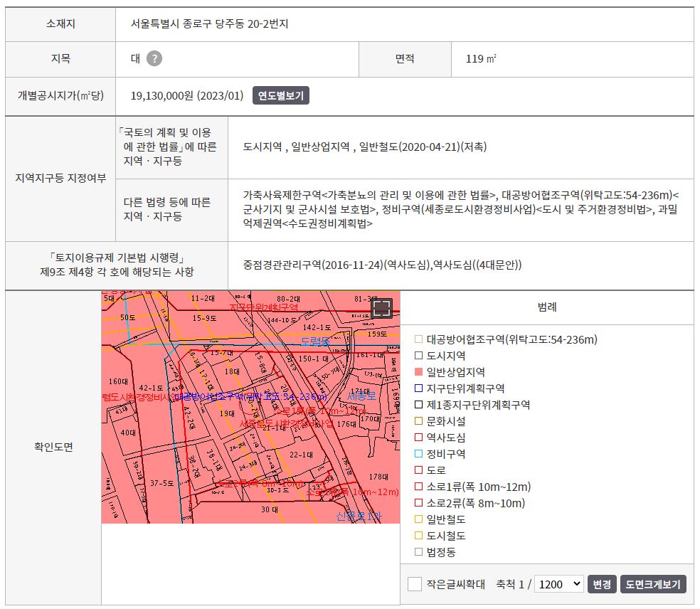
Task: Toggle the 제1종지구단위계획구역 legend box
Action: (x=418, y=405)
